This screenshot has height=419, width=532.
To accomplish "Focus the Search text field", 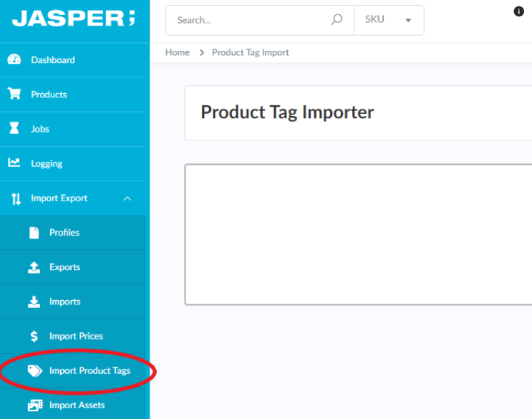I will [251, 20].
